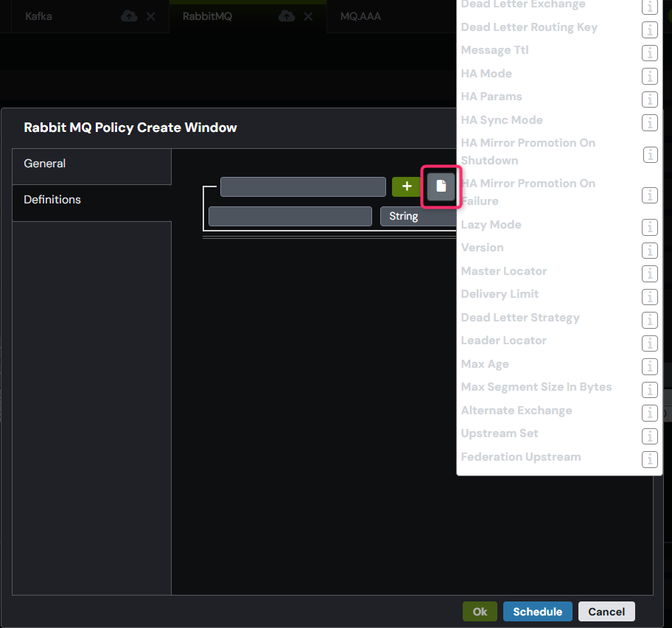Open info for Max Segment Size In Bytes
The image size is (672, 628).
coord(650,390)
